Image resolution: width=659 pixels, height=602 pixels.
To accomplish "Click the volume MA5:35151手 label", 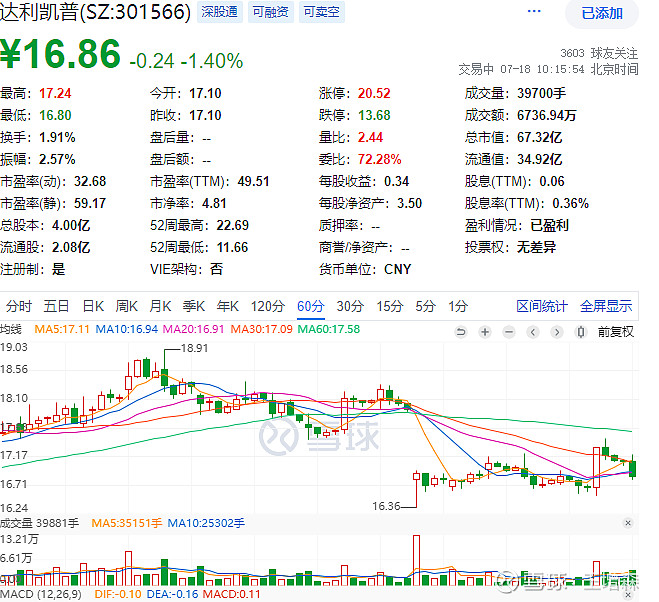I will 126,523.
